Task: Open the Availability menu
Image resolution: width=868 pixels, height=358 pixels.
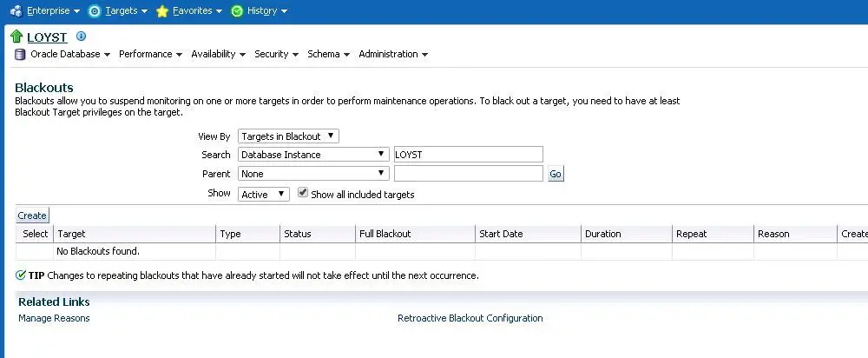Action: coord(218,55)
